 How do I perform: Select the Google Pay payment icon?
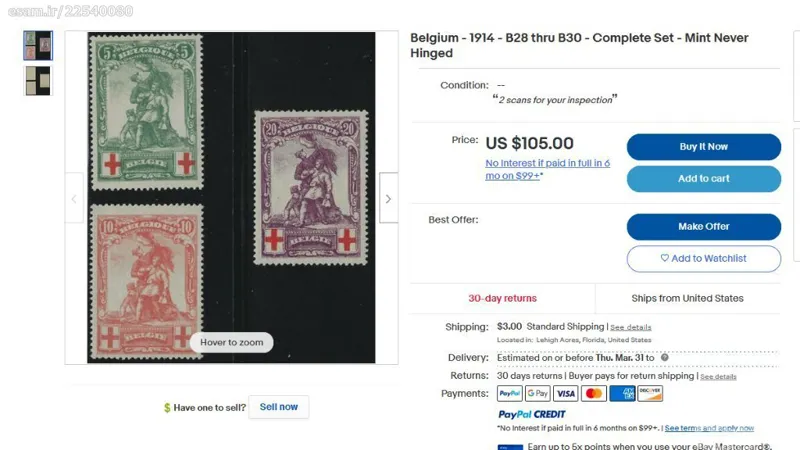[538, 393]
